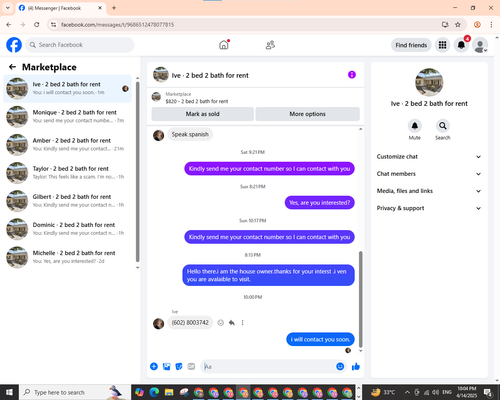Click the chat messages scrollbar

pyautogui.click(x=360, y=299)
